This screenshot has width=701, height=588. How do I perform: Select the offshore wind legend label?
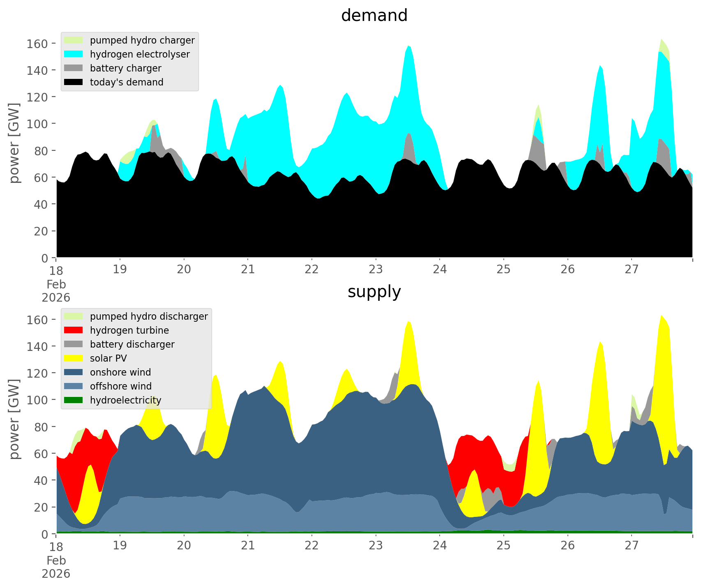(120, 386)
